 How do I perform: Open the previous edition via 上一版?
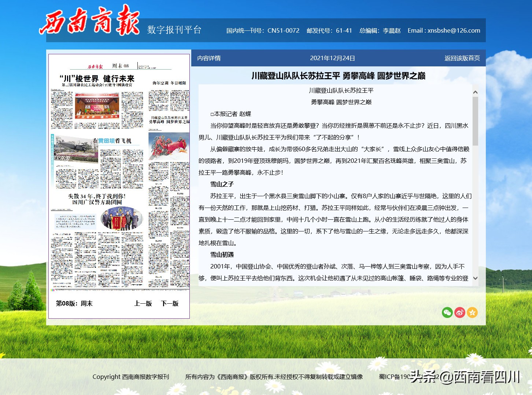[x=143, y=304]
